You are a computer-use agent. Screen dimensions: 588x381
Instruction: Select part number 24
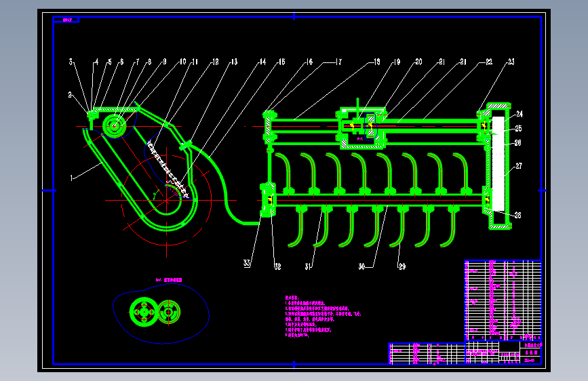pyautogui.click(x=520, y=114)
